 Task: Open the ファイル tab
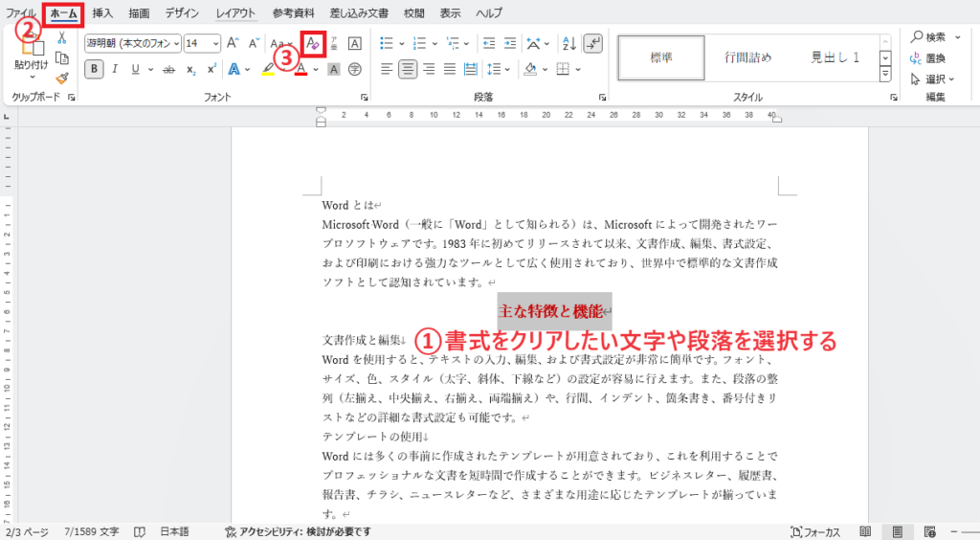pos(21,13)
